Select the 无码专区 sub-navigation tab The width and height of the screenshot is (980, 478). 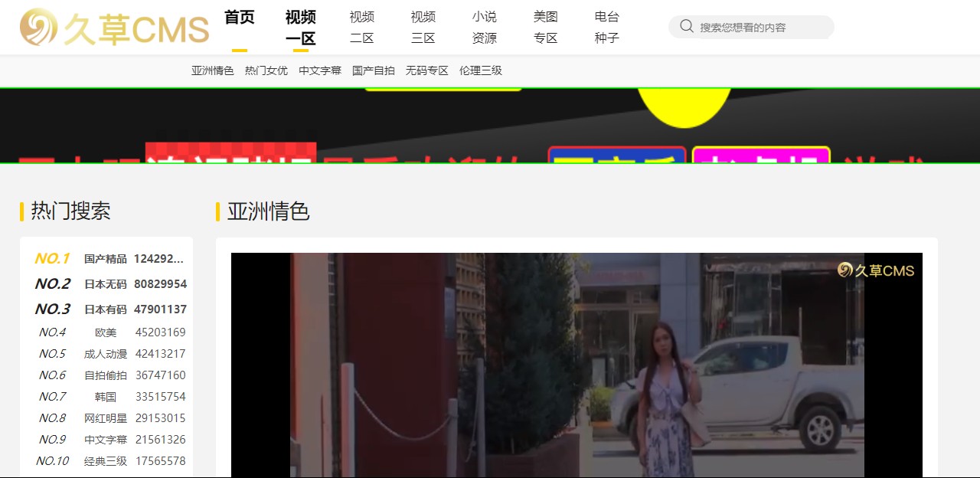(x=426, y=70)
